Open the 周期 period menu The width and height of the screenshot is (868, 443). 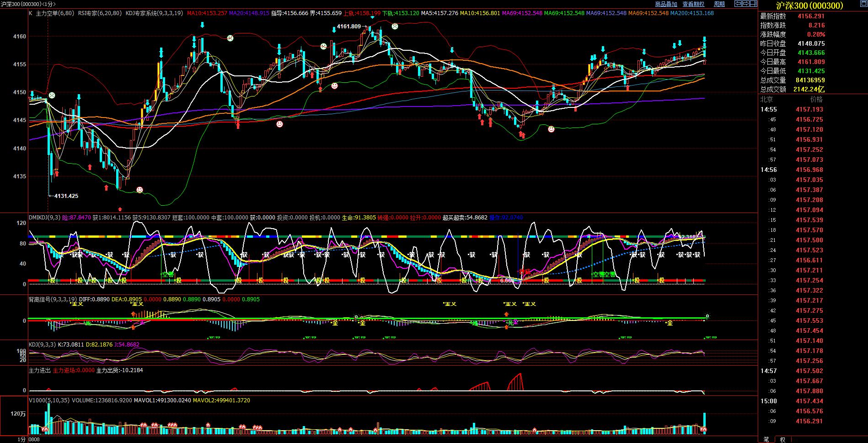[719, 4]
